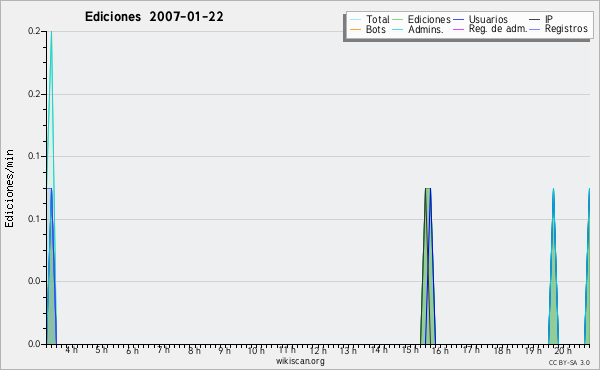The height and width of the screenshot is (370, 600).
Task: Click the orange Bots legend color line
Action: click(355, 29)
